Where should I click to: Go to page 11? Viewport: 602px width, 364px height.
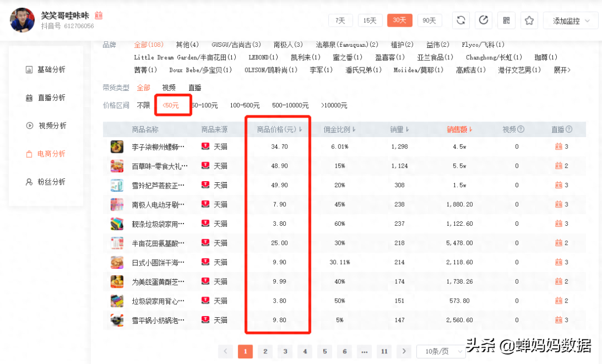tap(384, 351)
